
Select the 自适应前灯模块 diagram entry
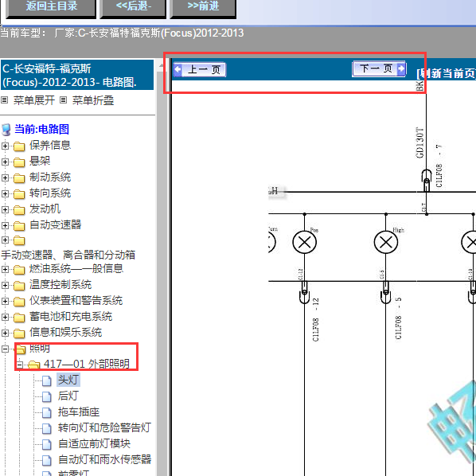click(94, 444)
